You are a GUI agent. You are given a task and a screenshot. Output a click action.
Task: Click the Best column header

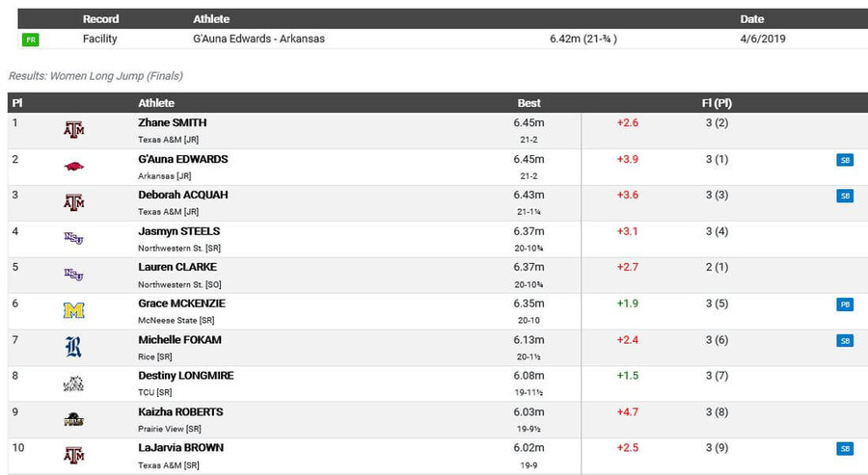pos(529,103)
